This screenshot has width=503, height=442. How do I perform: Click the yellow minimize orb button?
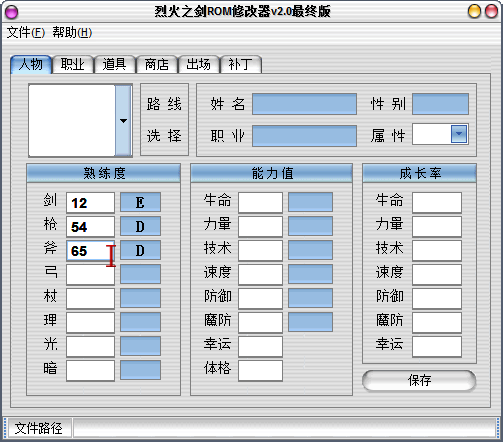474,11
